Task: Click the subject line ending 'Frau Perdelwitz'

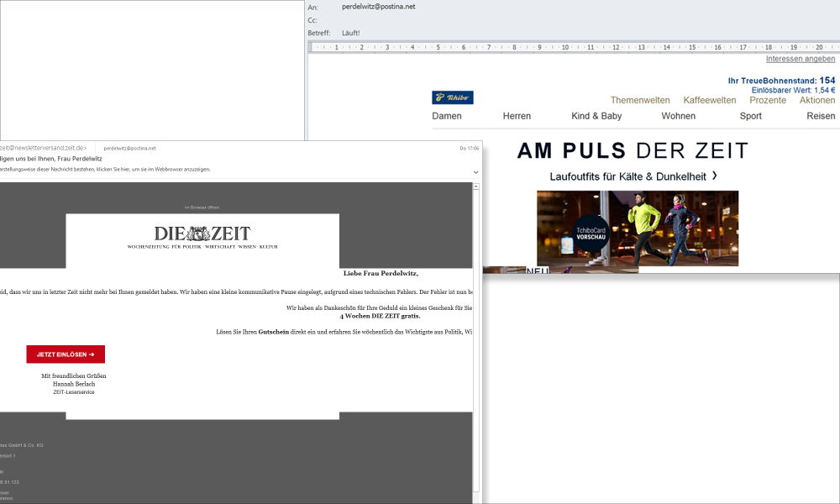Action: tap(51, 159)
